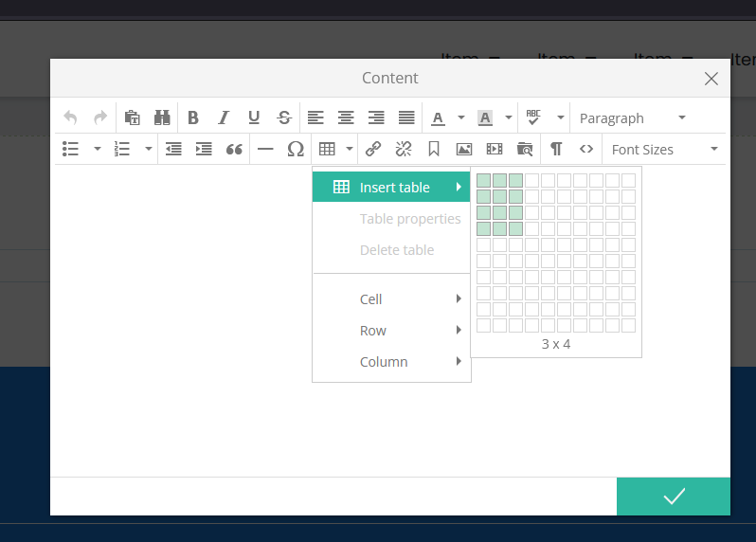Image resolution: width=756 pixels, height=542 pixels.
Task: Close the Content dialog with X
Action: (711, 79)
